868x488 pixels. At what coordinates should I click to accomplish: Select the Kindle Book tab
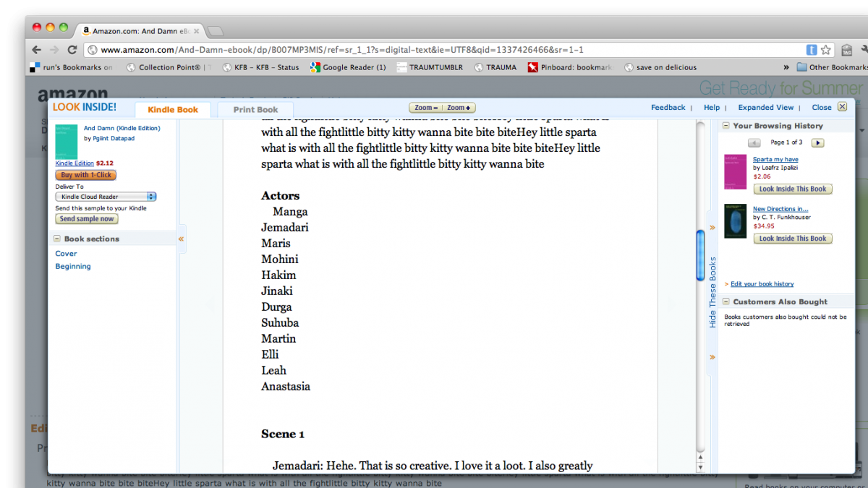point(173,110)
